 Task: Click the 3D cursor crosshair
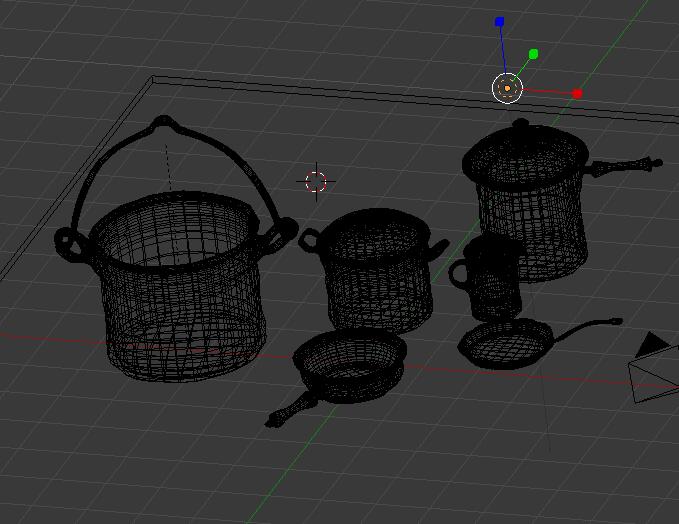pos(316,181)
